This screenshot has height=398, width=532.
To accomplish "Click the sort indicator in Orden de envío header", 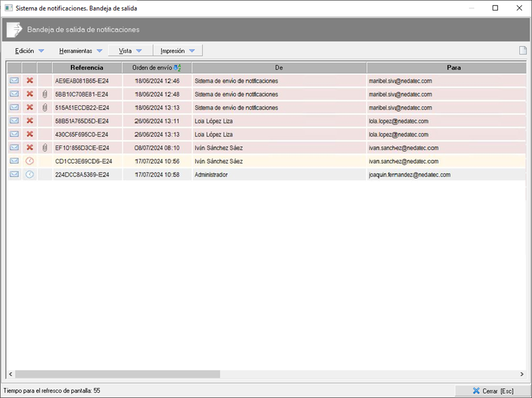I will tap(177, 68).
